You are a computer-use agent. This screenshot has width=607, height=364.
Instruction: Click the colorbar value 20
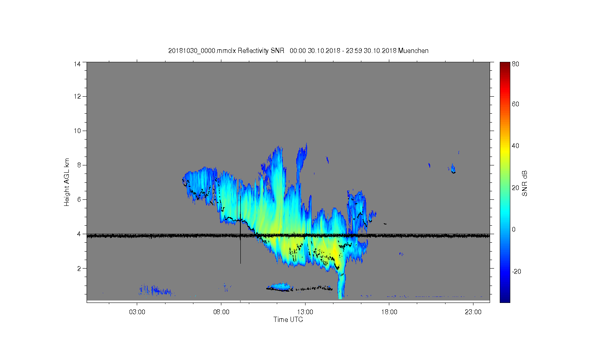516,188
